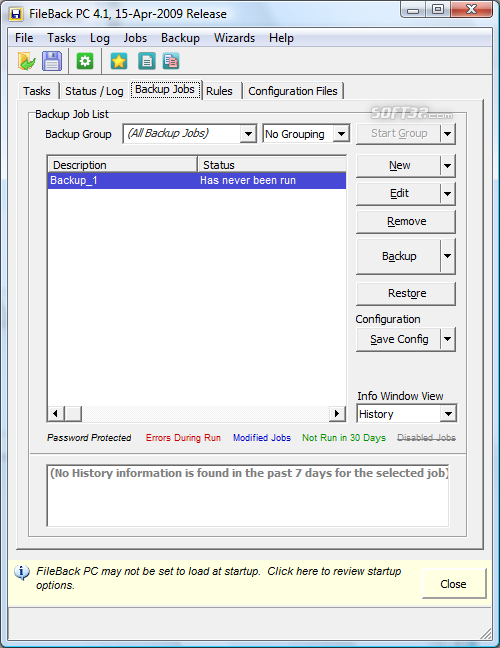
Task: Click the job list right scroll arrow
Action: (337, 413)
